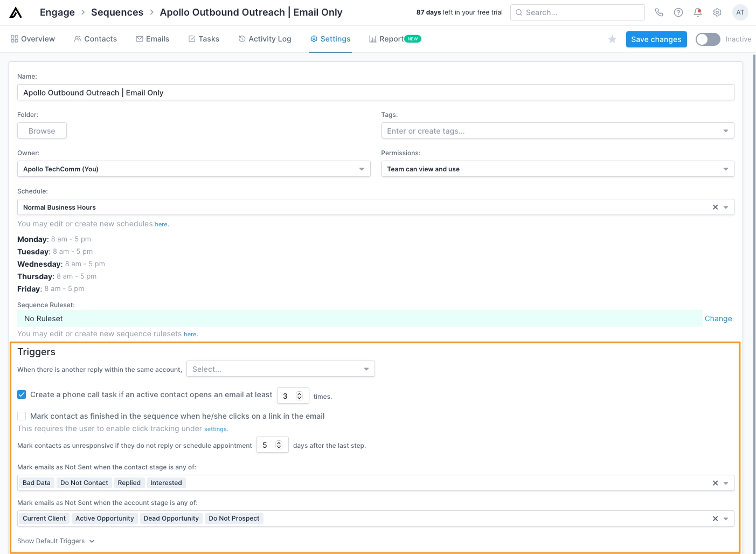Viewport: 756px width, 554px height.
Task: Select the Active Opportunity account tag
Action: click(105, 518)
